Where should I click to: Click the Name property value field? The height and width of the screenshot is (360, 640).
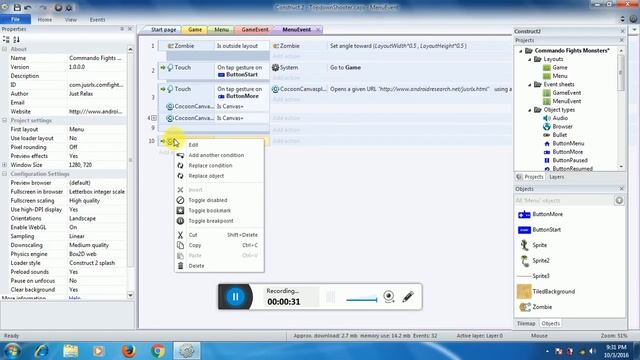pyautogui.click(x=96, y=58)
